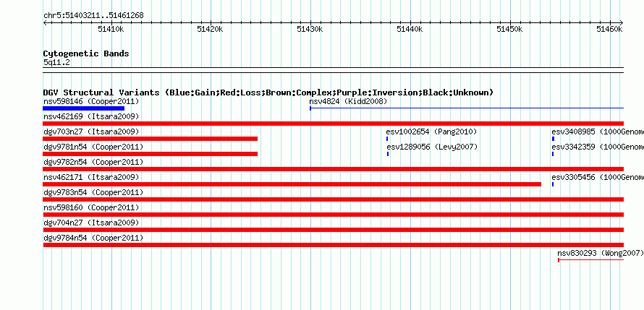Click the DGV Structural Variants track title

(268, 92)
